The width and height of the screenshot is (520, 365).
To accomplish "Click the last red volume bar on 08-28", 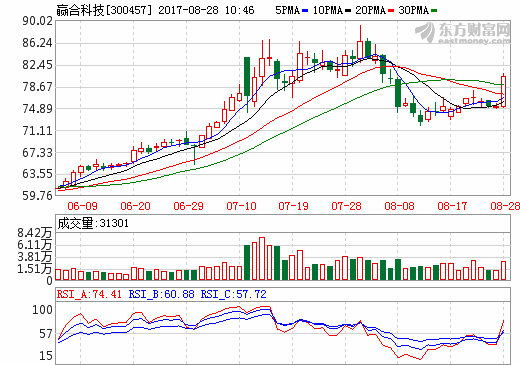I will (x=503, y=270).
